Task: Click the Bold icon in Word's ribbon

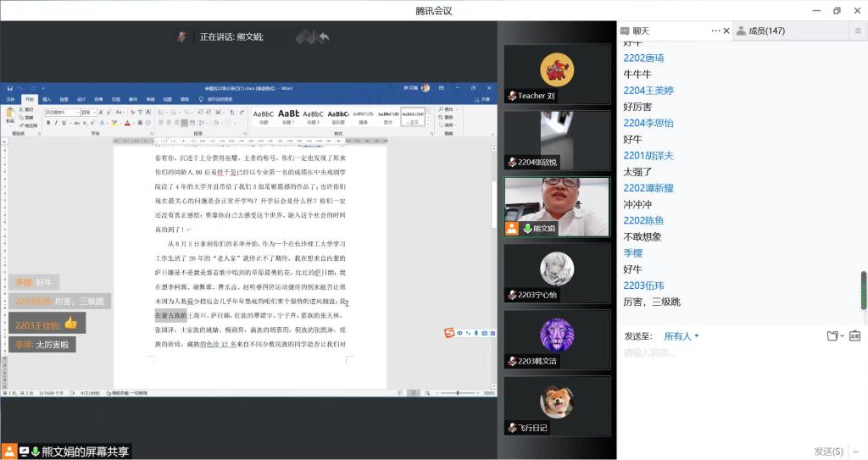Action: click(48, 123)
